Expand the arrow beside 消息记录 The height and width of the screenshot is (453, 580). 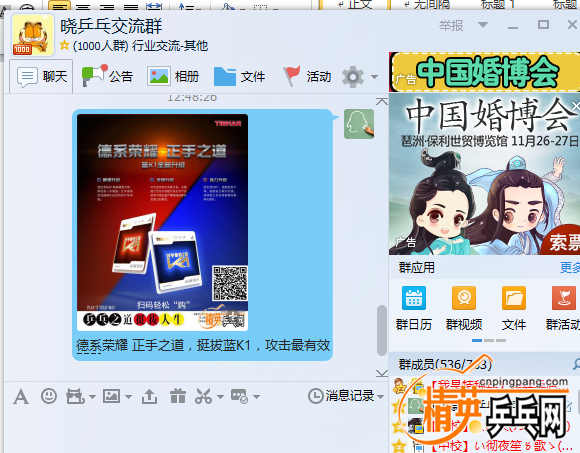coord(380,397)
